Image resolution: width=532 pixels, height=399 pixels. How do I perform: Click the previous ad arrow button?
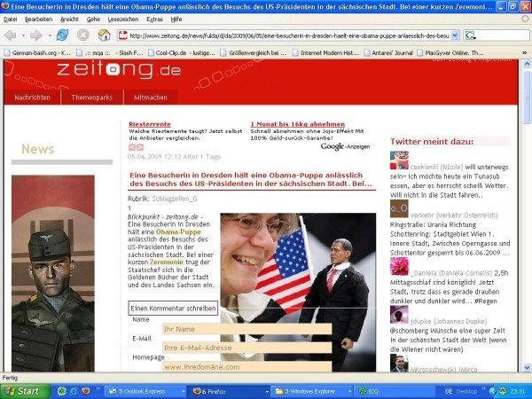[x=132, y=147]
